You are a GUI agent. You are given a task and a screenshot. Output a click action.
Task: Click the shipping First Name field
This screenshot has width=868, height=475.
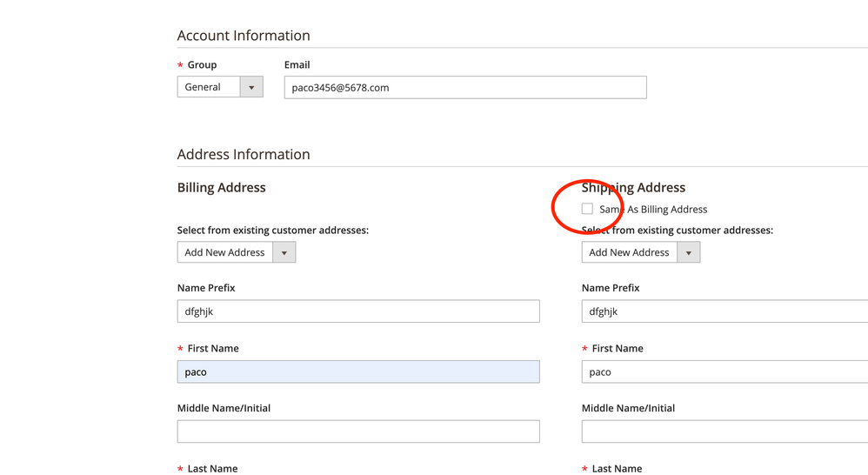(724, 371)
